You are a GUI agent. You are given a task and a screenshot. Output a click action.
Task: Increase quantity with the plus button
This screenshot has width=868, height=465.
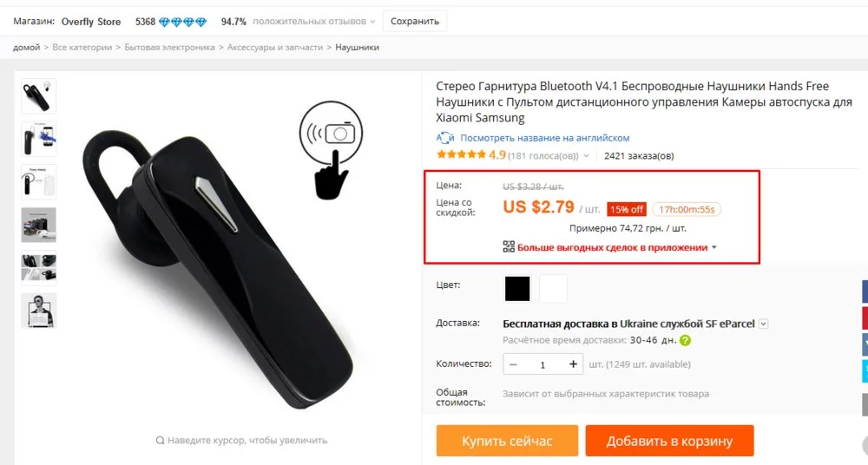coord(573,364)
